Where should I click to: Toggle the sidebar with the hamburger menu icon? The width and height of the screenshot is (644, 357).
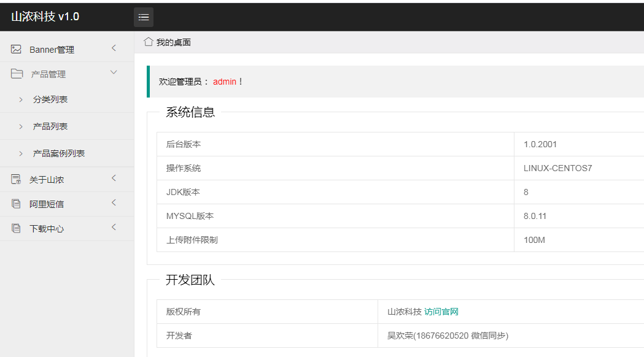pos(143,17)
